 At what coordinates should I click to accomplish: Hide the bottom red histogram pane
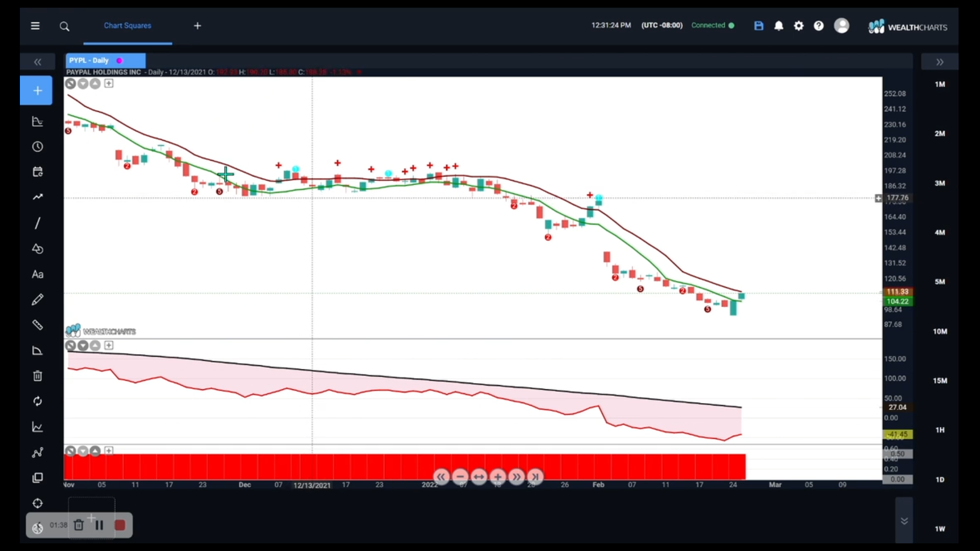pos(70,451)
